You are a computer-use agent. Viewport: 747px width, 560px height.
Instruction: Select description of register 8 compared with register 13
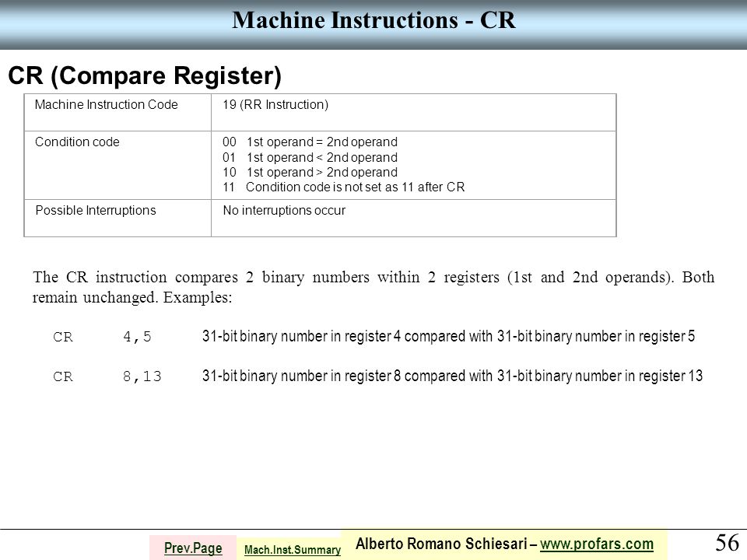(x=452, y=376)
